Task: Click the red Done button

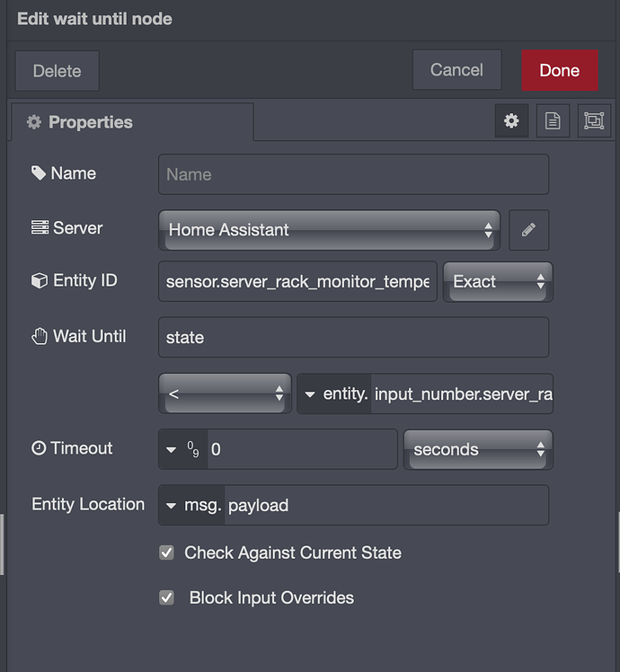Action: click(x=560, y=70)
